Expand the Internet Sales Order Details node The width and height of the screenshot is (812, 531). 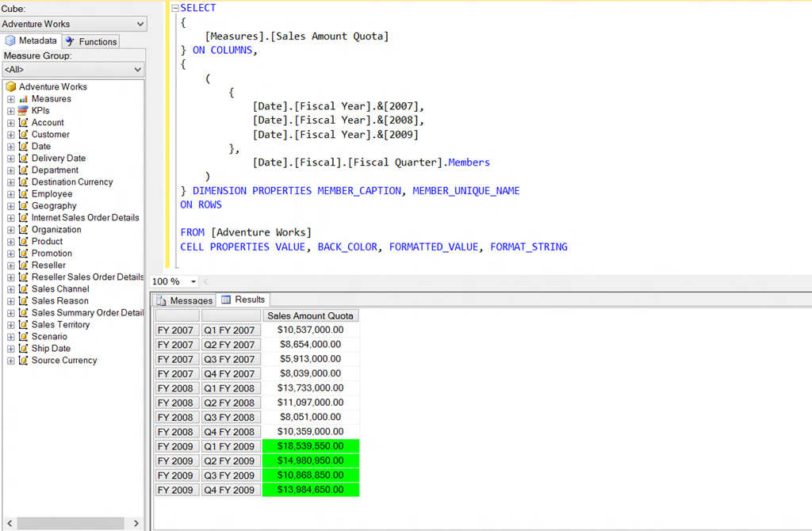(10, 218)
